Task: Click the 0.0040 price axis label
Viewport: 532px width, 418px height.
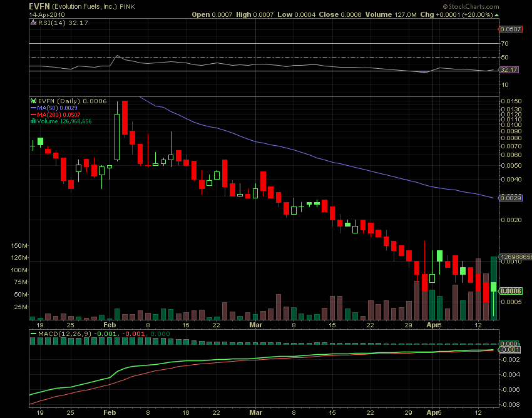Action: [511, 179]
